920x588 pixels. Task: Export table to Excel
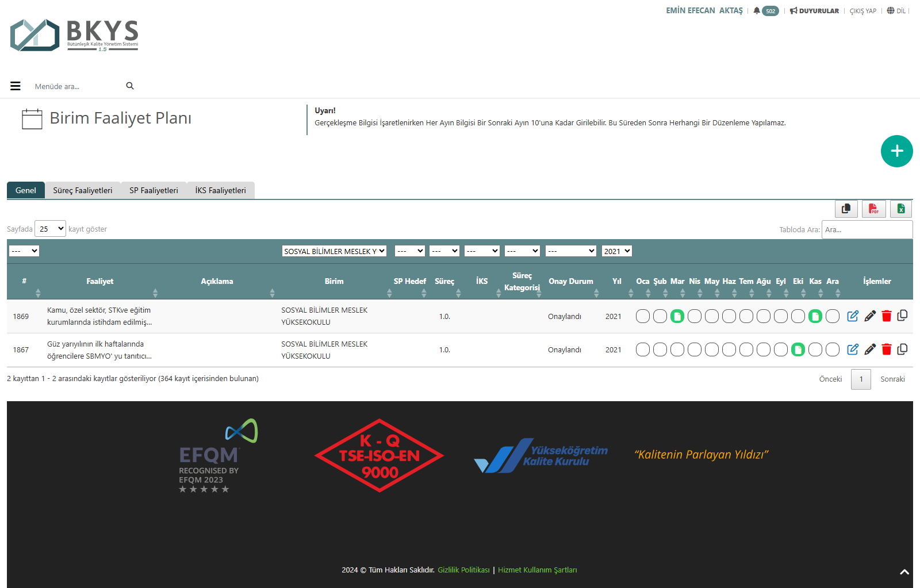tap(901, 209)
